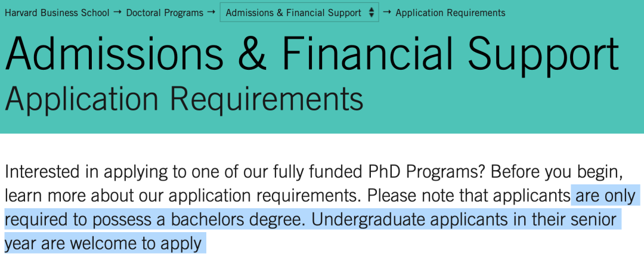
Task: Open the Doctoral Programs breadcrumb link
Action: click(165, 13)
